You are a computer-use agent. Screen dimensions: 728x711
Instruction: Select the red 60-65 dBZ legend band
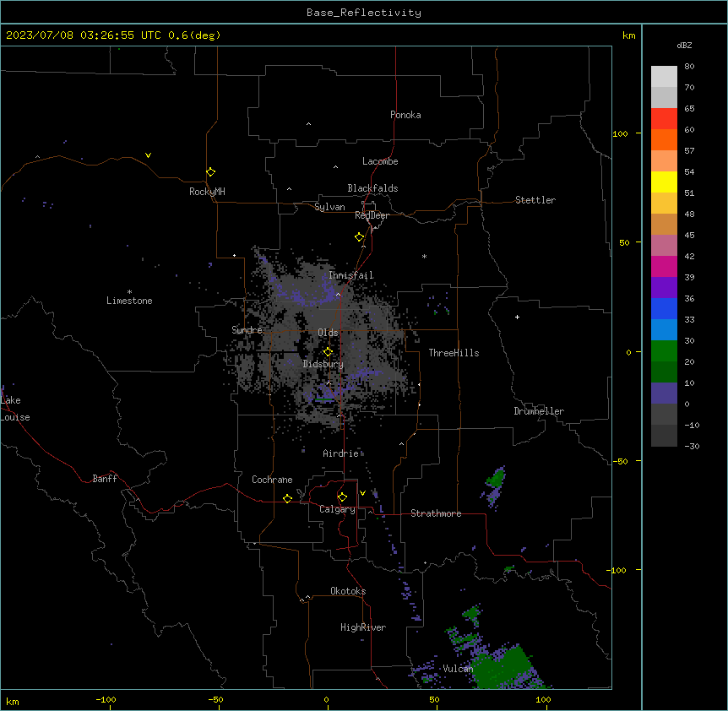[664, 118]
